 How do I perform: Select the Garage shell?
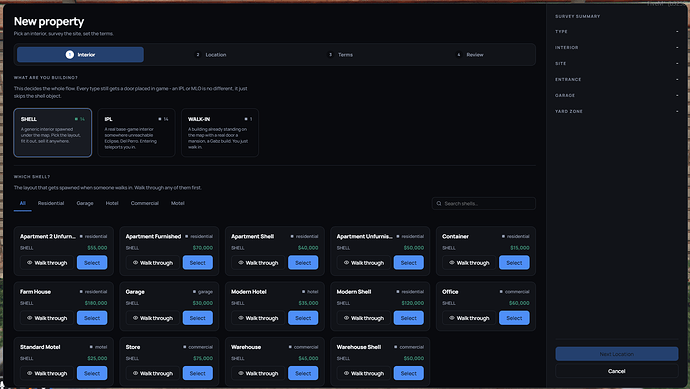tap(198, 318)
